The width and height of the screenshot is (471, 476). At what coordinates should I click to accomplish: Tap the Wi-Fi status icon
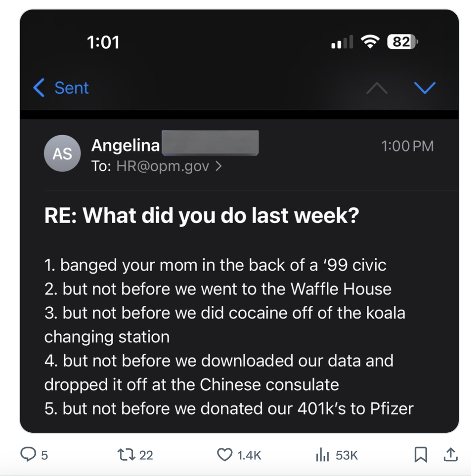pyautogui.click(x=370, y=41)
